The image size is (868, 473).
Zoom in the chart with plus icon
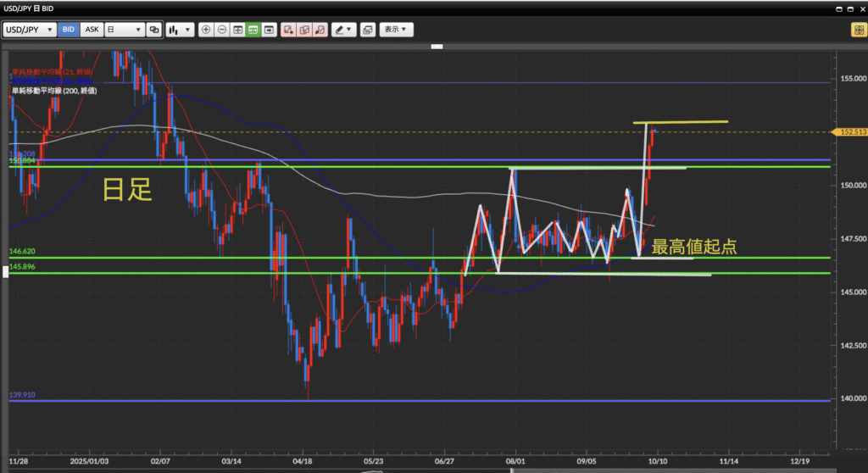click(x=206, y=30)
